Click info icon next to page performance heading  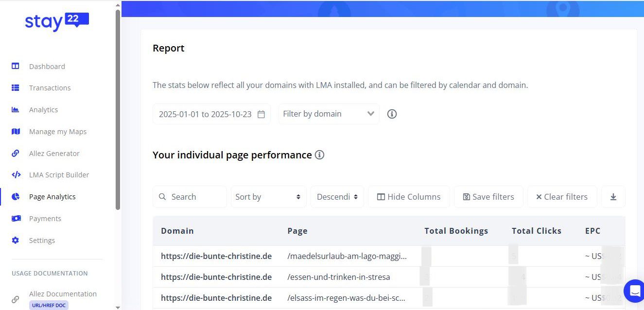click(319, 155)
